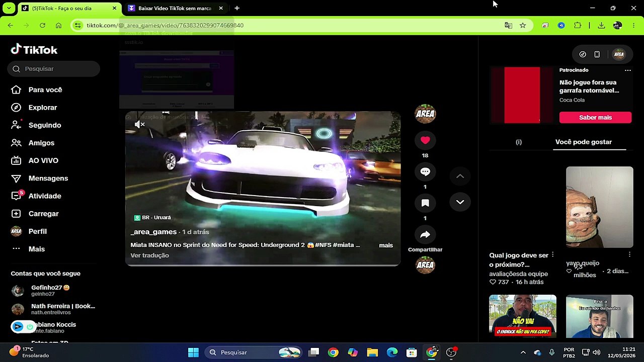Open the NÃO VAI video thumbnail
Viewport: 644px width, 362px height.
523,316
